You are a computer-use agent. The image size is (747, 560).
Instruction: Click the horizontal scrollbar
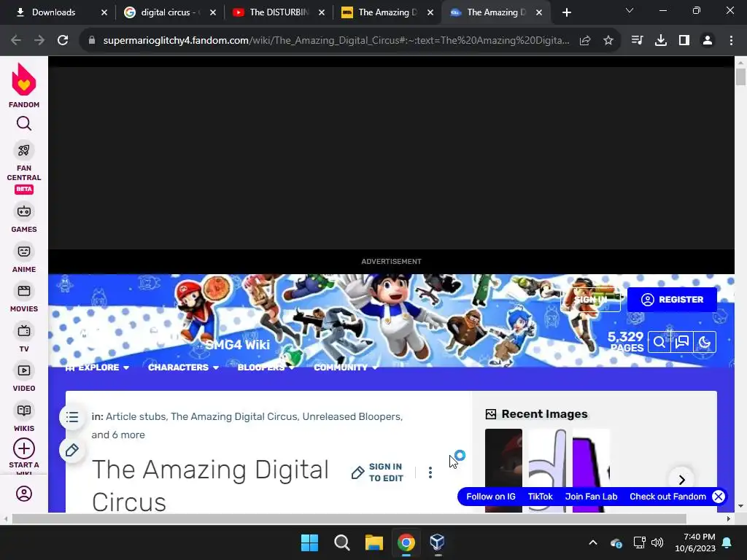(x=349, y=518)
